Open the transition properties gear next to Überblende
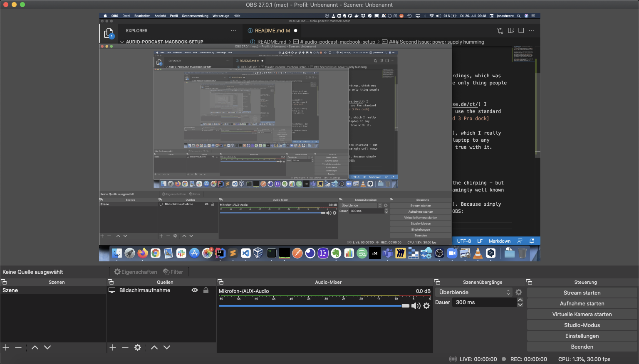 (x=519, y=292)
